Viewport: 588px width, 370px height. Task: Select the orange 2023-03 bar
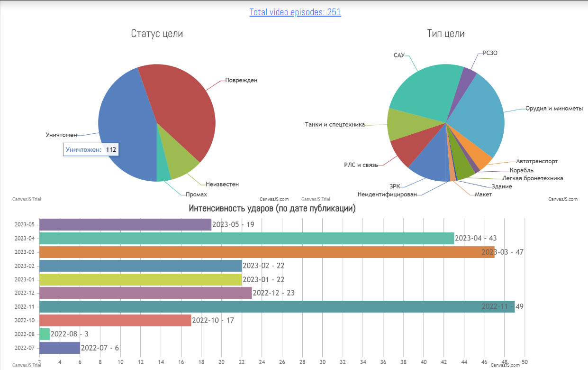[267, 252]
